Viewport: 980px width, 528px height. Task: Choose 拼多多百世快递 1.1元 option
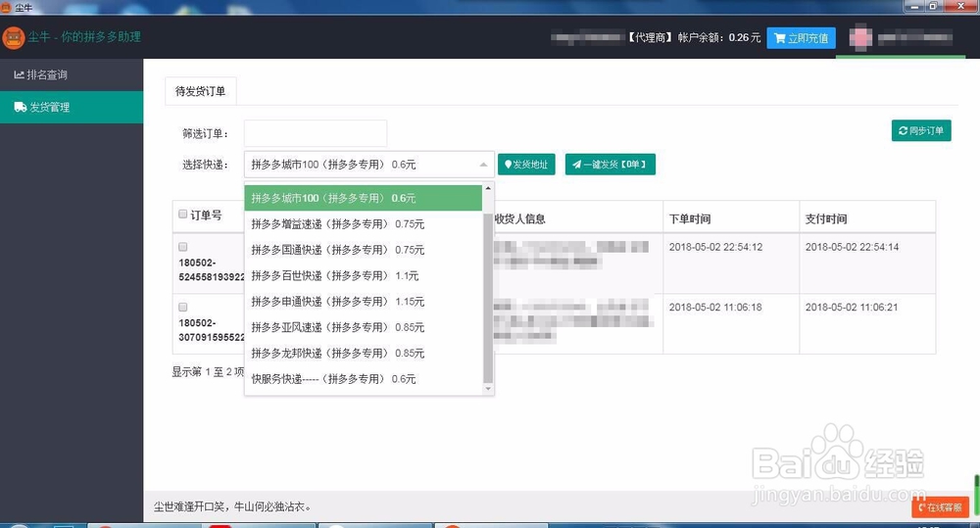(364, 275)
